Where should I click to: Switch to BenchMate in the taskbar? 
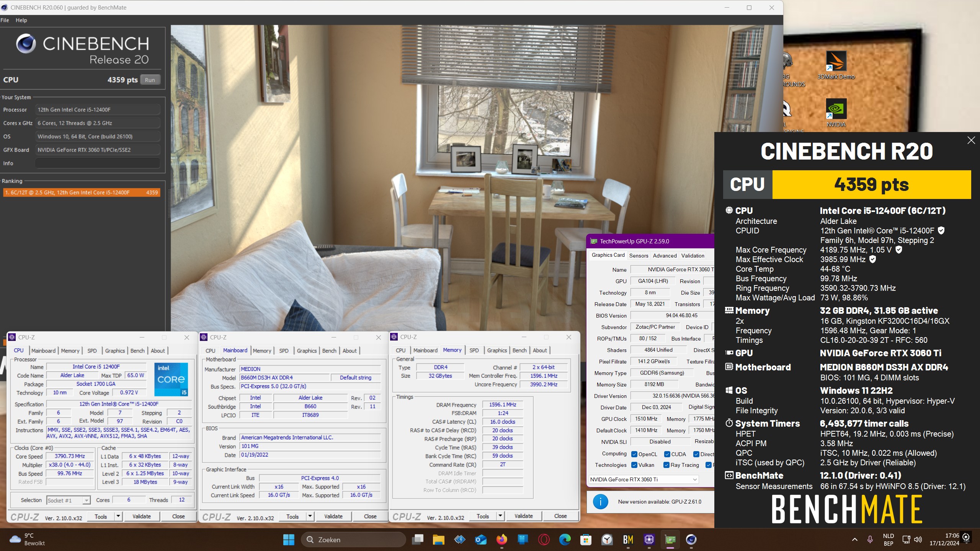point(628,540)
